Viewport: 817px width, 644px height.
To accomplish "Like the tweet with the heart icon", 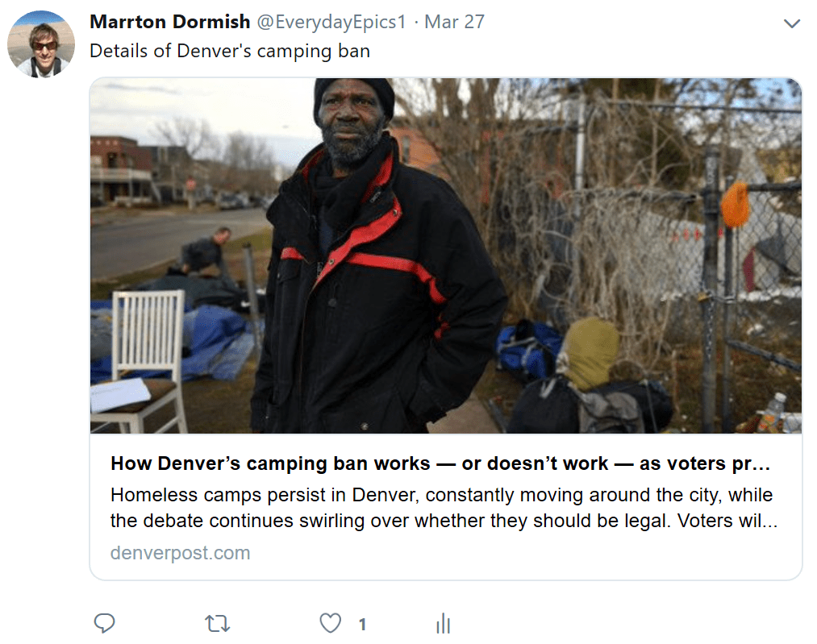I will (x=331, y=623).
